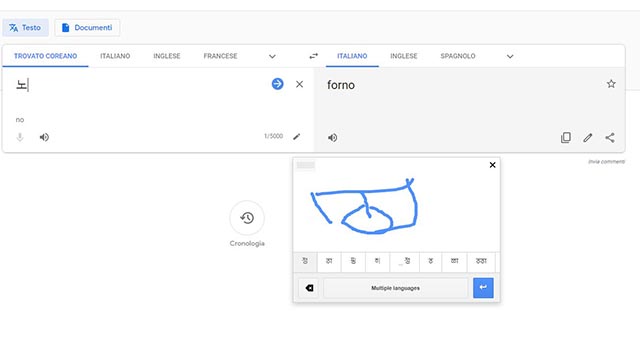Click the microphone voice input icon
This screenshot has width=640, height=360.
tap(20, 137)
